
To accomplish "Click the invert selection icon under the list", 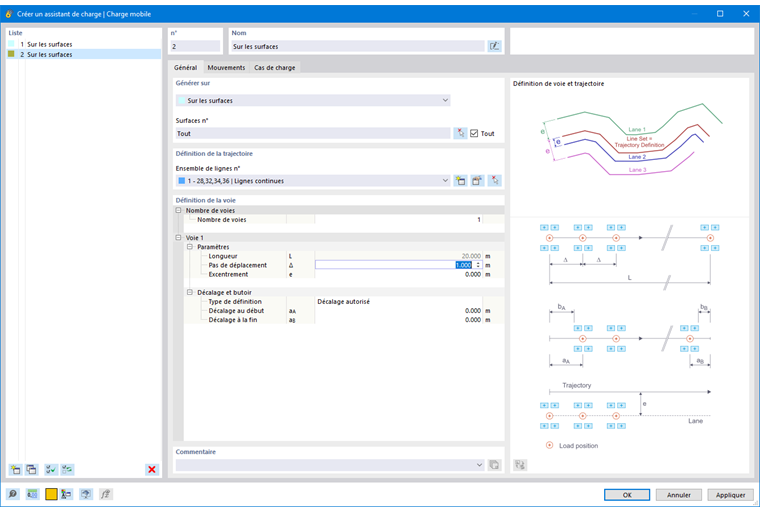I will point(67,469).
